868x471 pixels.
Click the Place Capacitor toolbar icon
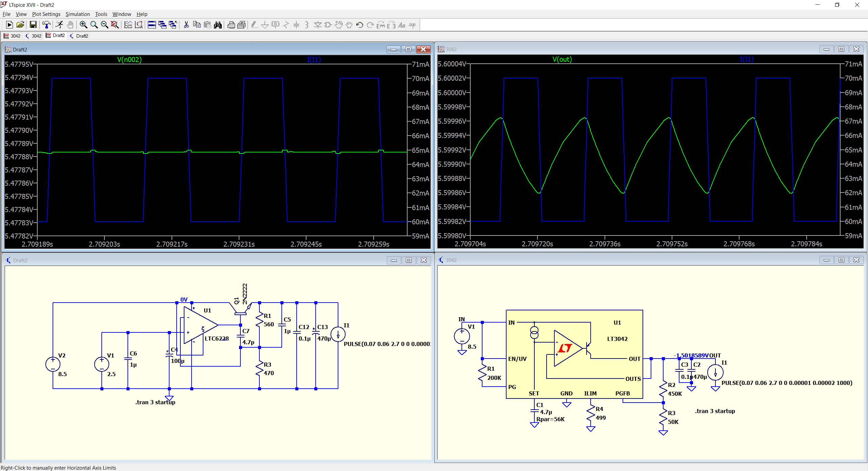pos(296,25)
